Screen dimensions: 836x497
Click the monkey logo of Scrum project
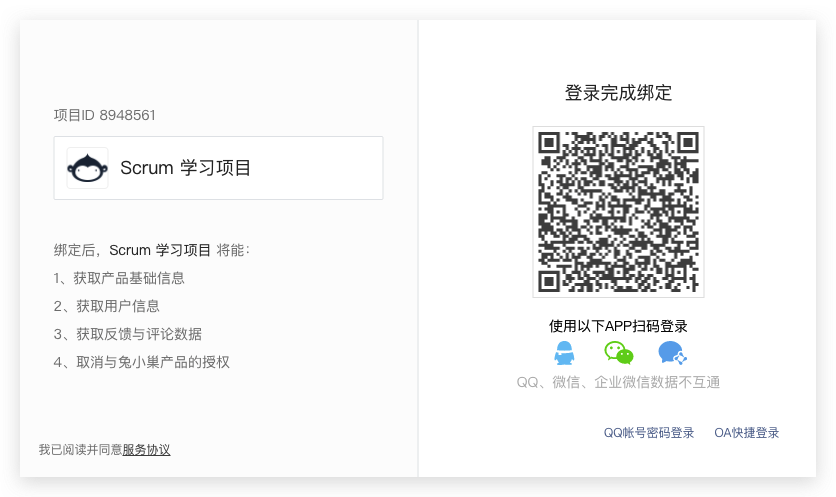coord(87,168)
